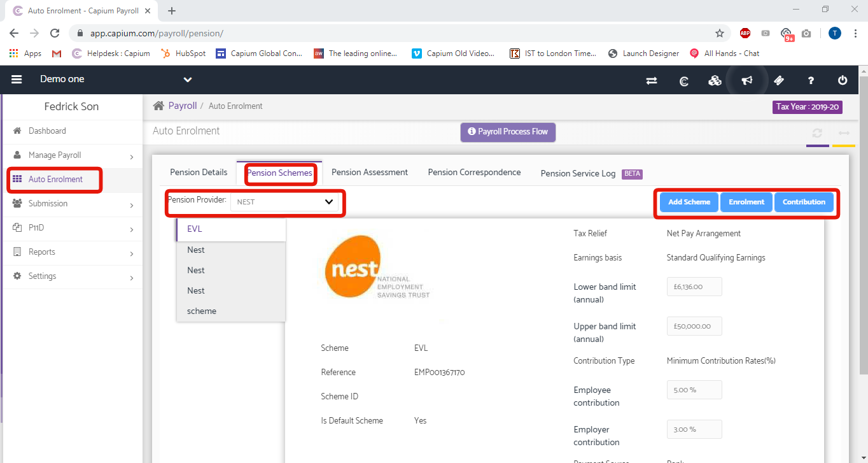Open announcements megaphone icon
Viewport: 868px width, 463px height.
pyautogui.click(x=747, y=80)
